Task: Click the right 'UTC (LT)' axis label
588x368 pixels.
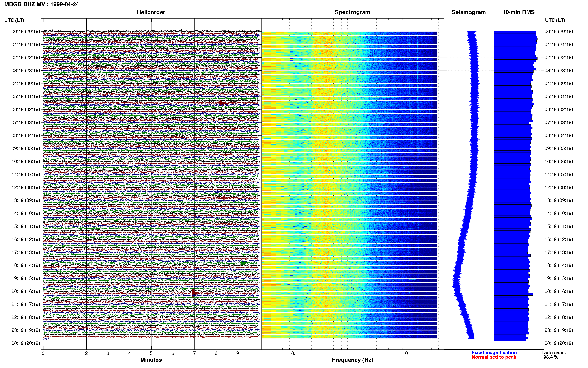Action: coord(555,20)
